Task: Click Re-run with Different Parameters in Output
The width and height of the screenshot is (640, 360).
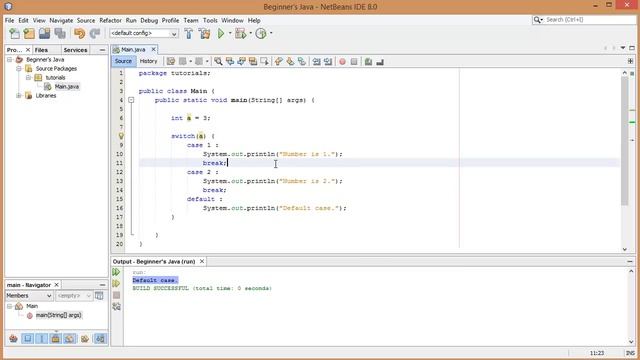Action: tap(116, 283)
